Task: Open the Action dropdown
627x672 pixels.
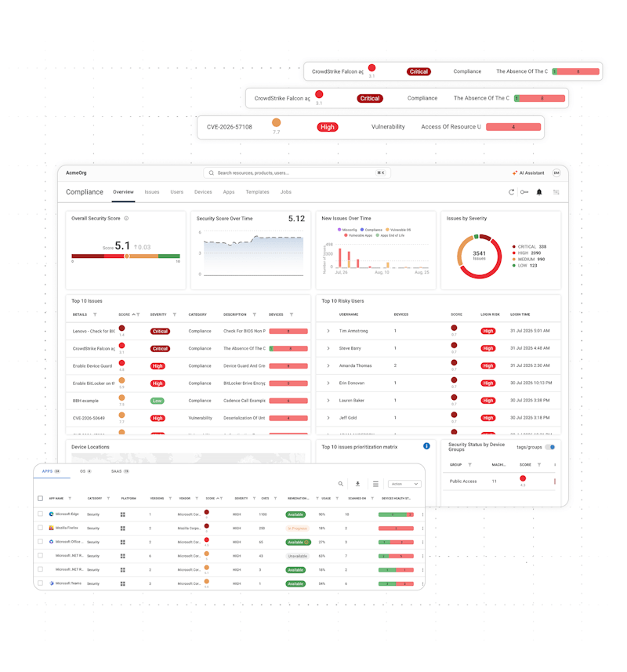Action: [404, 484]
